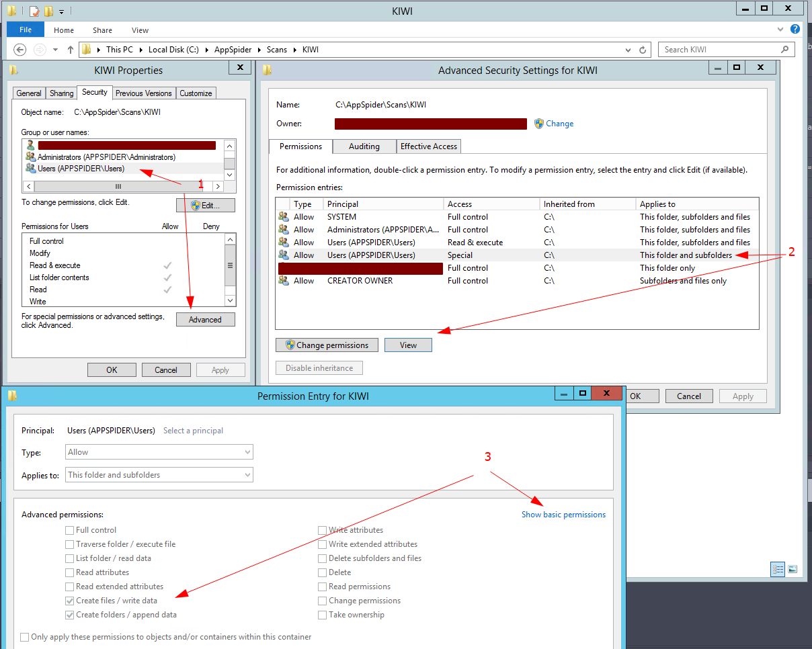Open the address bar history dropdown
The image size is (812, 649).
pos(628,50)
